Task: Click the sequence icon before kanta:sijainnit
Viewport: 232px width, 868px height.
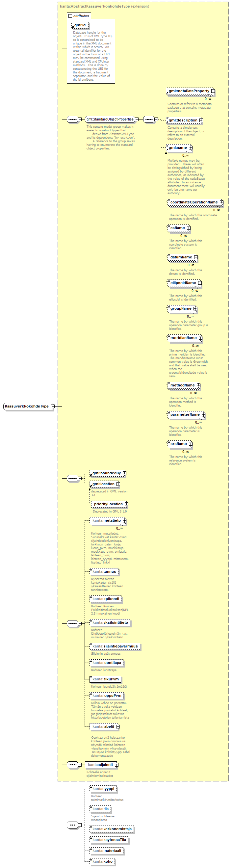Action: click(72, 765)
